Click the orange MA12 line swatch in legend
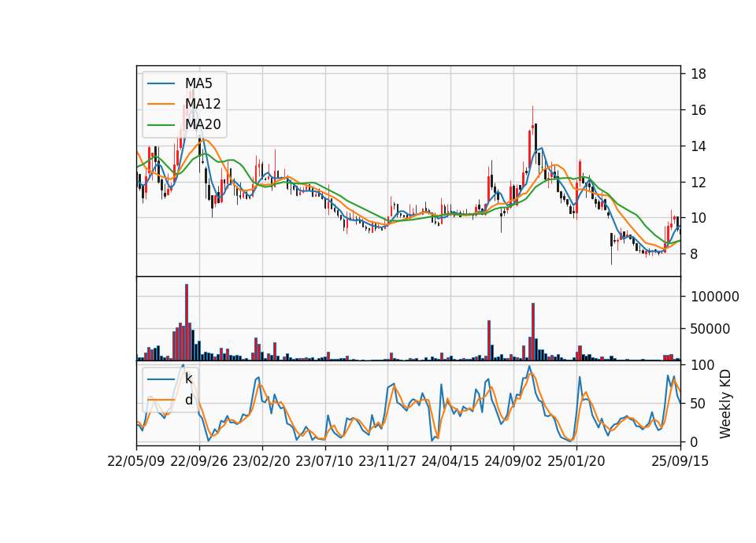Image resolution: width=756 pixels, height=543 pixels. [x=161, y=104]
